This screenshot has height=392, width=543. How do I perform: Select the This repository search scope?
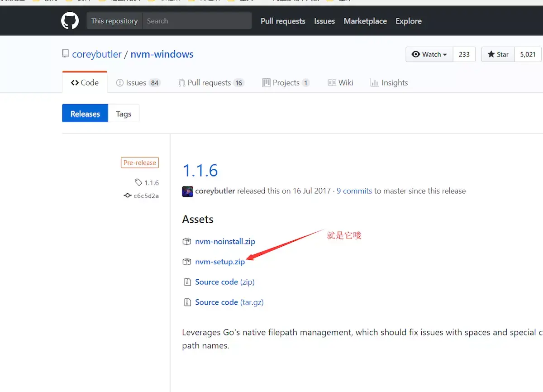[x=114, y=21]
